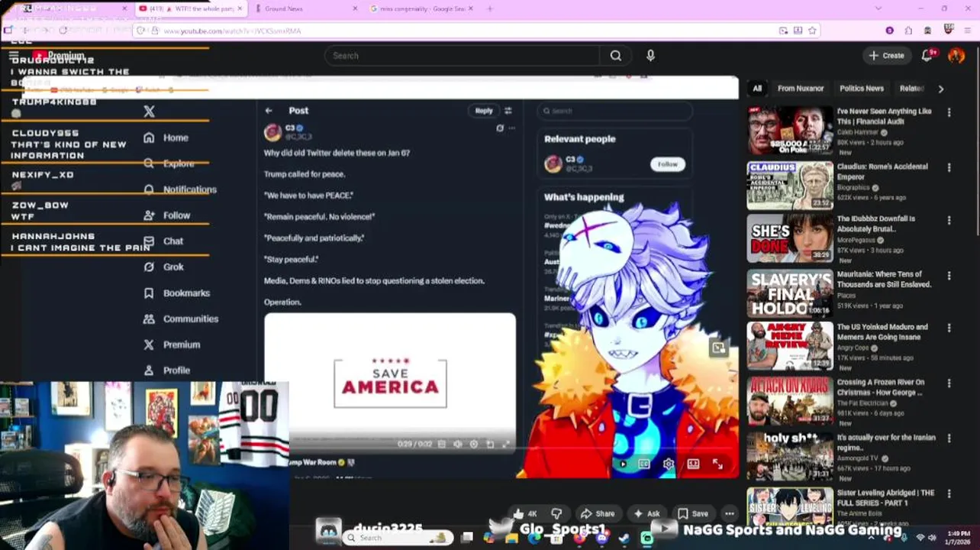This screenshot has width=980, height=550.
Task: Save the video to a playlist
Action: click(x=693, y=514)
